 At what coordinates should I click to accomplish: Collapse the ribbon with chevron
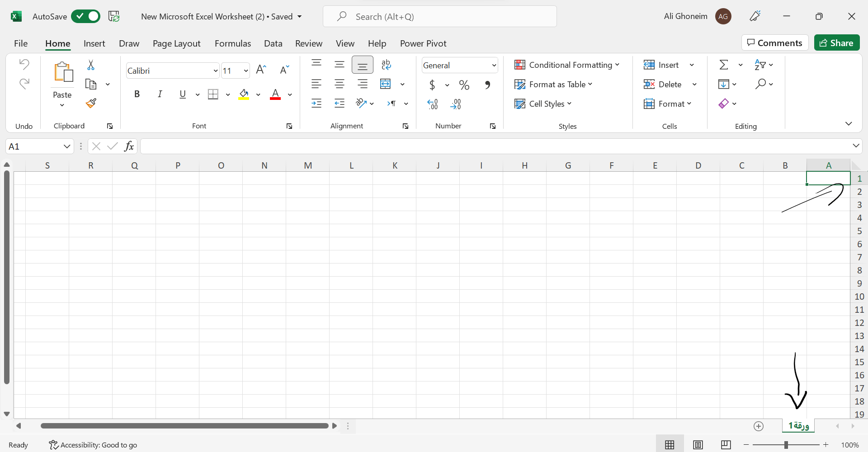pyautogui.click(x=849, y=124)
